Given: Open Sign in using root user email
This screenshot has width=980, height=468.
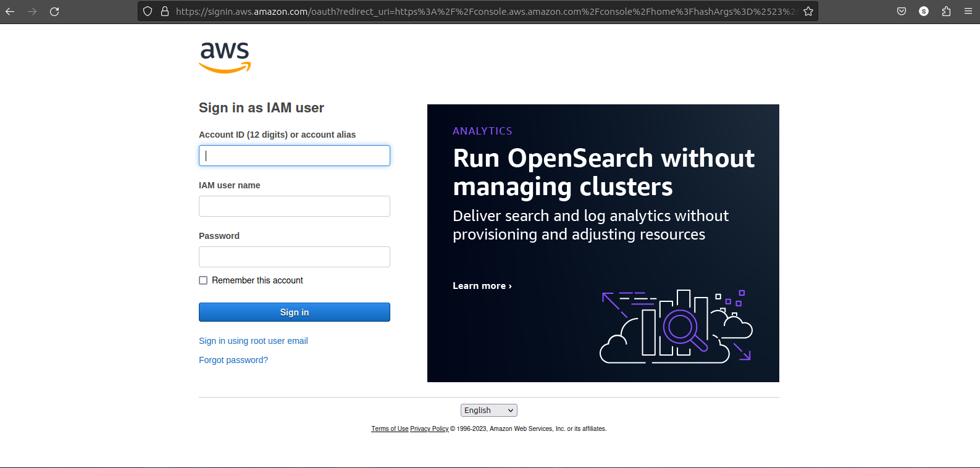Looking at the screenshot, I should 253,341.
